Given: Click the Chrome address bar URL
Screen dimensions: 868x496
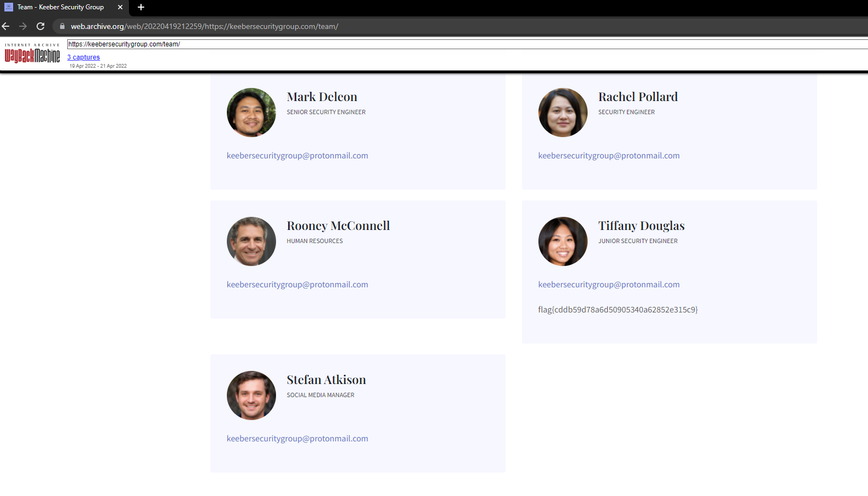Looking at the screenshot, I should (x=204, y=26).
